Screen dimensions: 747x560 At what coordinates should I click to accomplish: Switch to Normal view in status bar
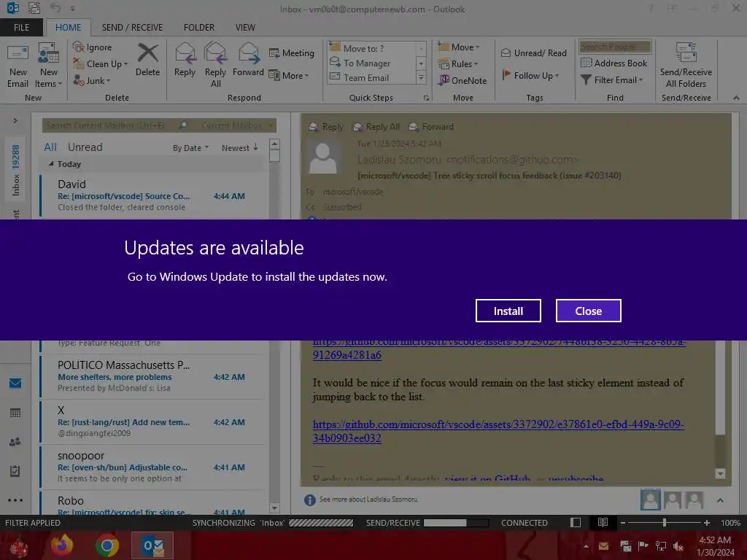pyautogui.click(x=576, y=522)
